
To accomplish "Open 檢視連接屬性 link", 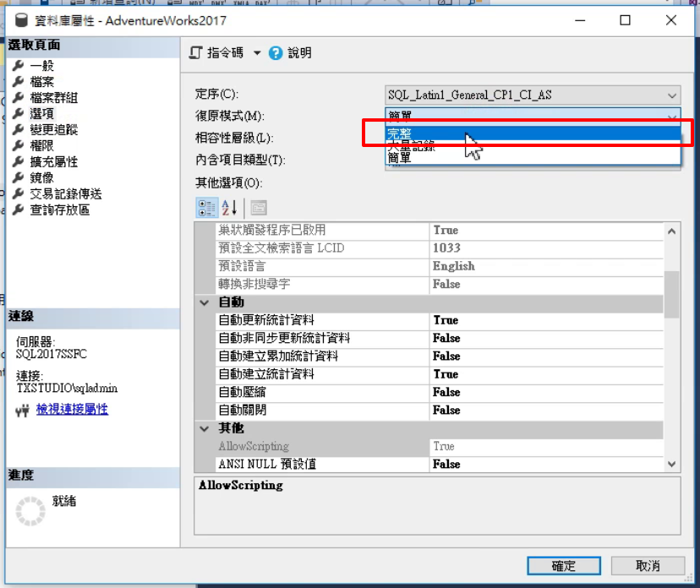I will tap(73, 409).
